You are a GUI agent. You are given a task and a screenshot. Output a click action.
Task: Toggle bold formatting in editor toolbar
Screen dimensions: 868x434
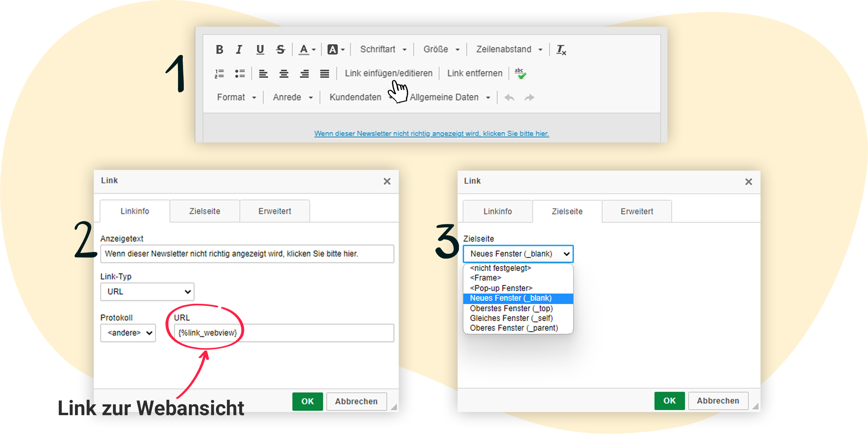[x=219, y=50]
